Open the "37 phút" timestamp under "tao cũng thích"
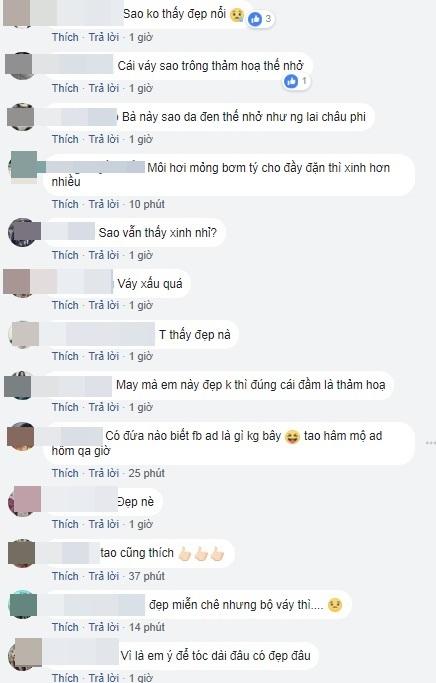 coord(147,576)
